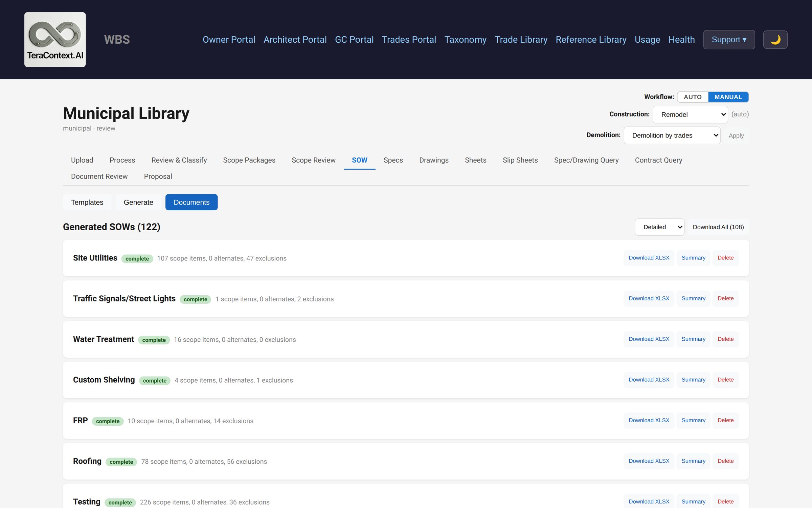Switch workflow to AUTO
This screenshot has height=508, width=812.
693,97
